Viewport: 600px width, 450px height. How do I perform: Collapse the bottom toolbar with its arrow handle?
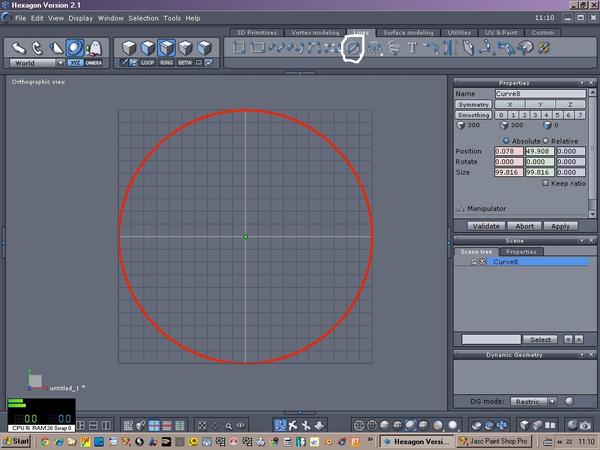[x=300, y=412]
